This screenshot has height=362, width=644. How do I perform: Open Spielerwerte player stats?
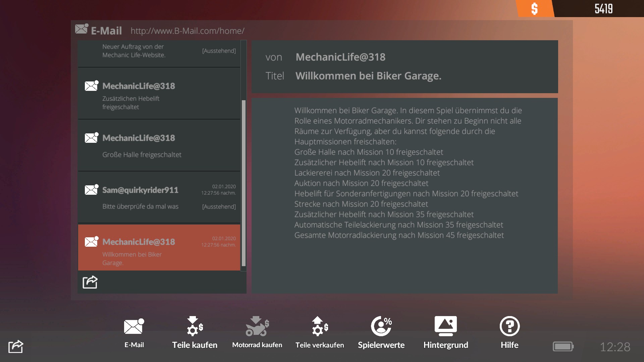click(381, 332)
